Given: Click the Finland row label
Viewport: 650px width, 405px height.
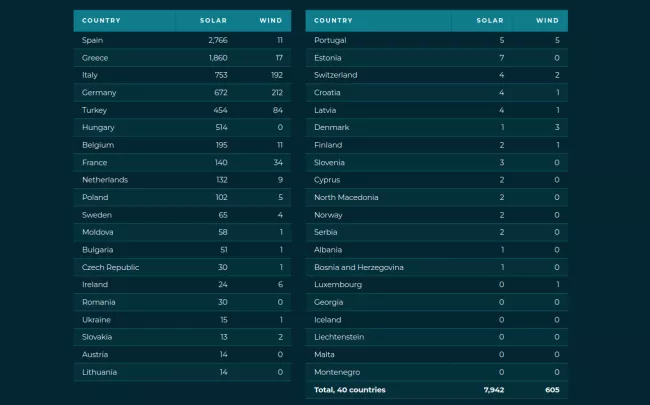Looking at the screenshot, I should (328, 145).
